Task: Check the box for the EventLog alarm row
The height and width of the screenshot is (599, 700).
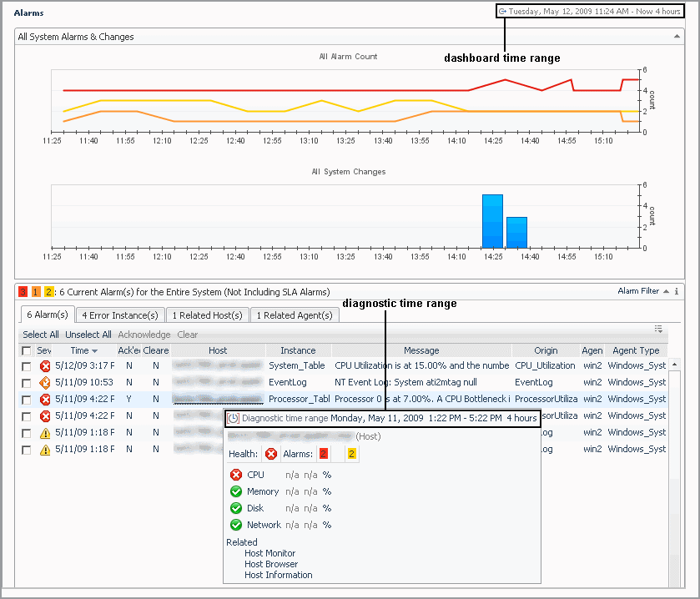Action: click(x=27, y=382)
